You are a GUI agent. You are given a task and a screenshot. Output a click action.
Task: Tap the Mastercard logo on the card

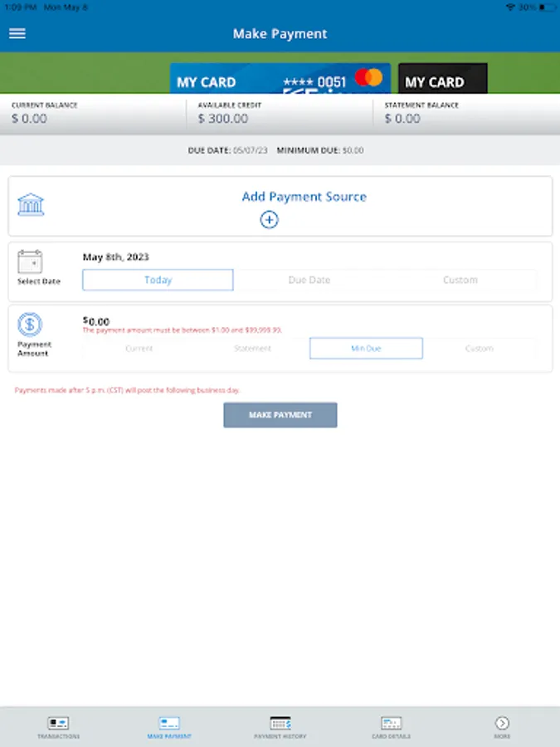pyautogui.click(x=368, y=77)
